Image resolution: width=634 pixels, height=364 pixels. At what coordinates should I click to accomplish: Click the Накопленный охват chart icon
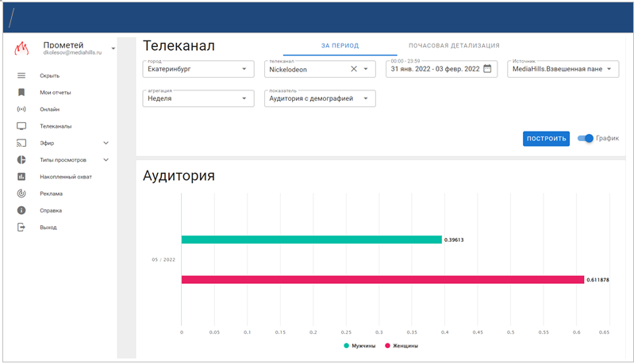pyautogui.click(x=21, y=177)
